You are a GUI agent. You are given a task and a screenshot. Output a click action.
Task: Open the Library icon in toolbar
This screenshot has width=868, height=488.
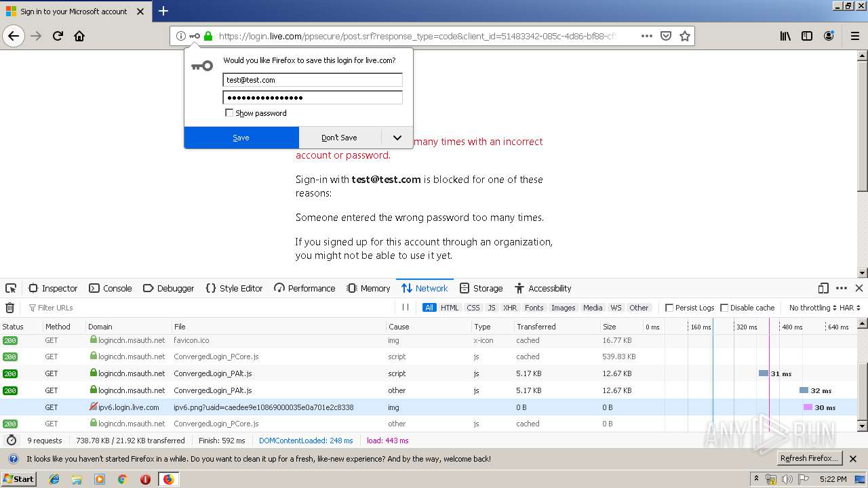tap(785, 36)
